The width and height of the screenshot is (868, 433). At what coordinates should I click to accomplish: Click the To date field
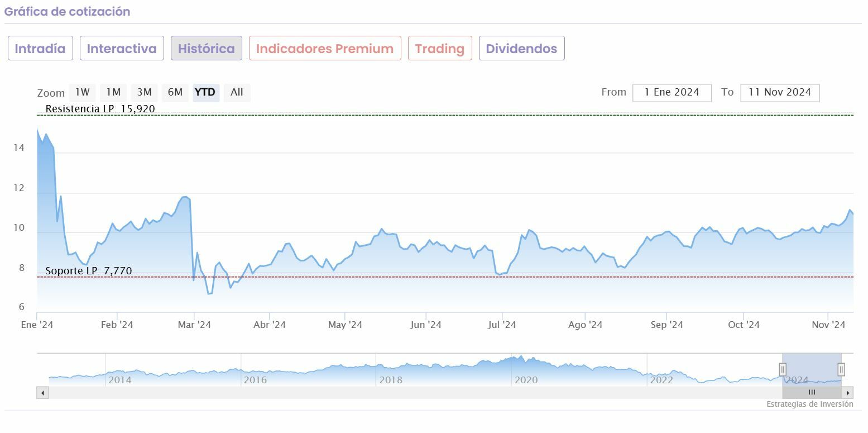780,93
